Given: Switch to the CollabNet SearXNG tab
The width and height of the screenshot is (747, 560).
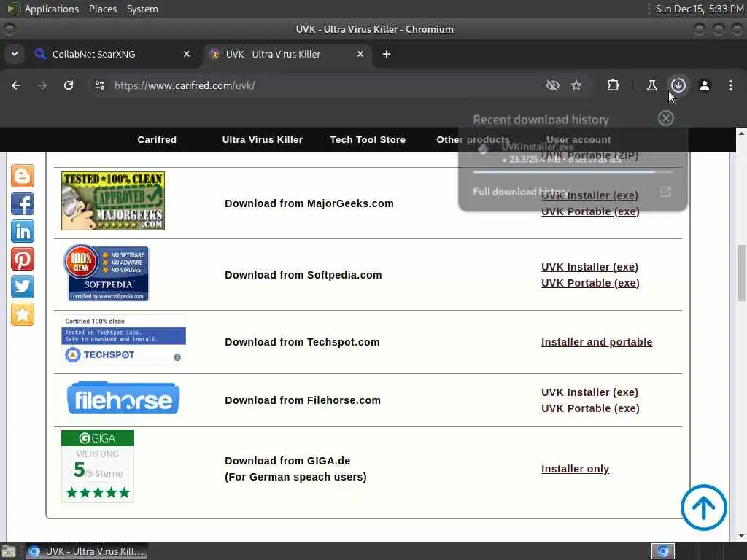Looking at the screenshot, I should pos(113,54).
